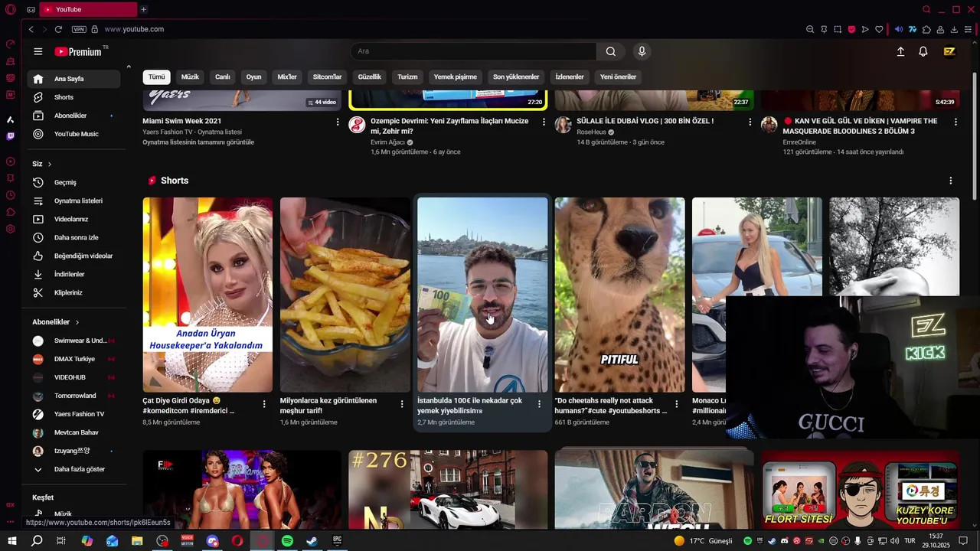This screenshot has width=980, height=551.
Task: Click the search magnifier button
Action: click(x=610, y=51)
